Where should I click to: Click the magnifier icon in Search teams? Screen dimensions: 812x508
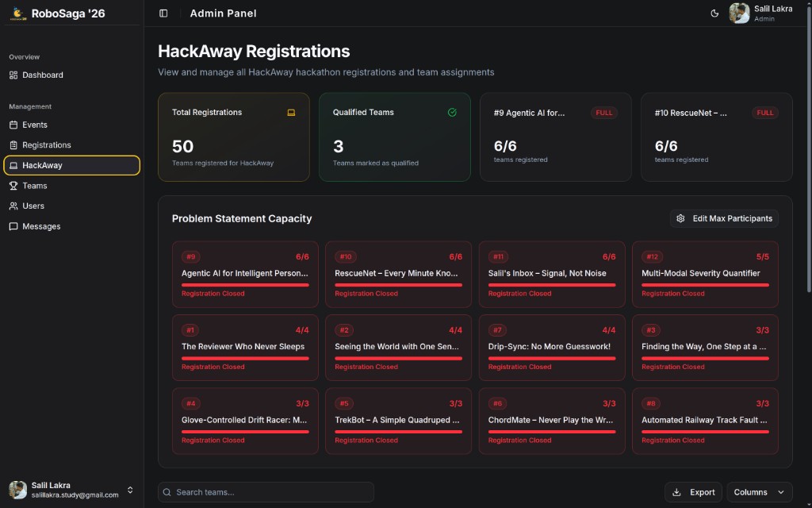[167, 492]
